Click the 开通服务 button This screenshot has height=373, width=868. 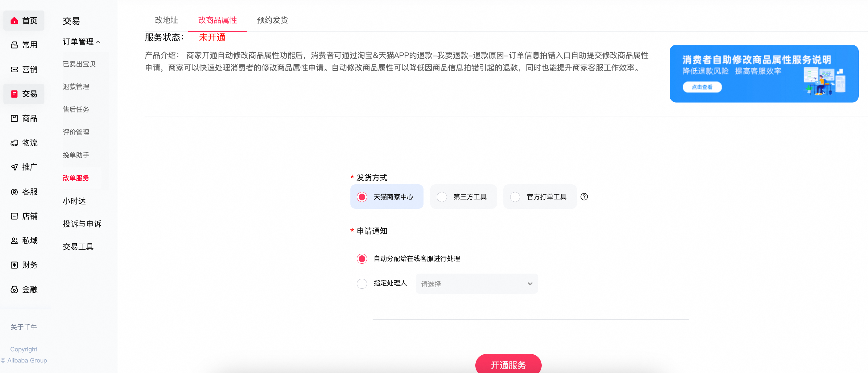tap(508, 365)
